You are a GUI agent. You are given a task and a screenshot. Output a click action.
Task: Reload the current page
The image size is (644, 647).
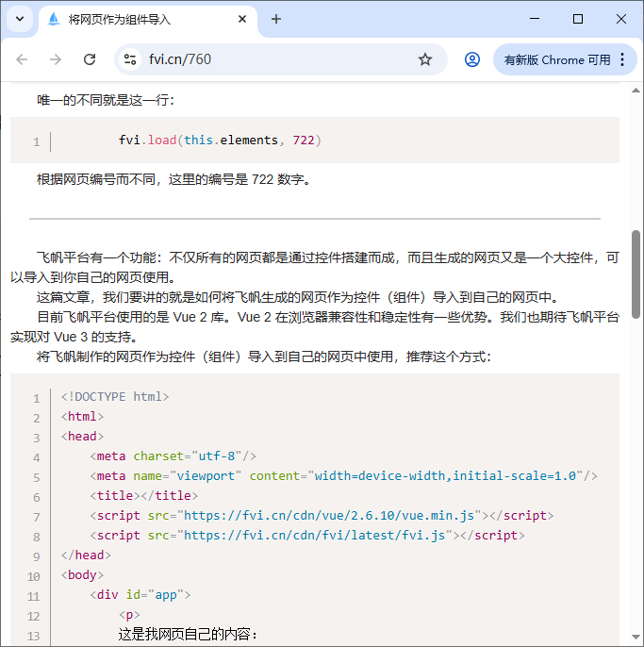90,59
